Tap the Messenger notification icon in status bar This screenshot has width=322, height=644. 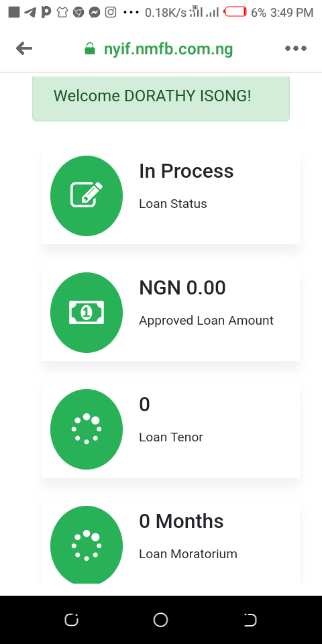click(95, 13)
